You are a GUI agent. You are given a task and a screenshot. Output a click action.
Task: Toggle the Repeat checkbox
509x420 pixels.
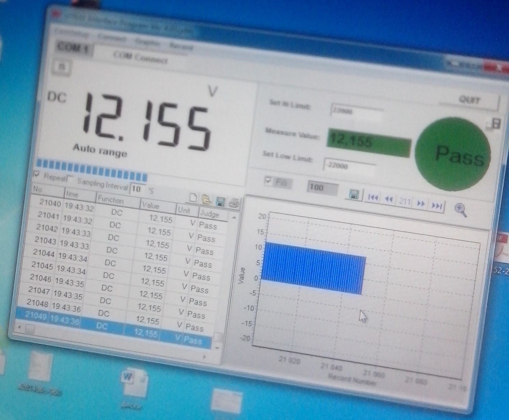pyautogui.click(x=37, y=175)
